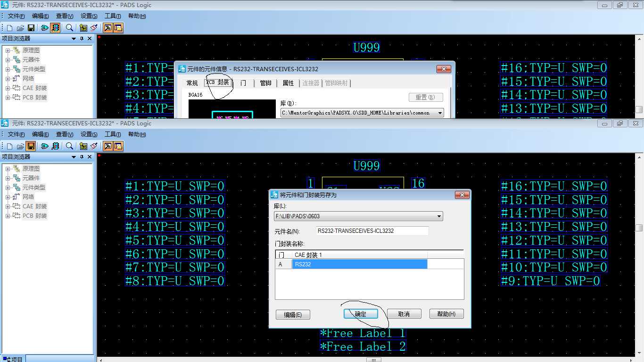Click the Zoom magnifier icon in upper window toolbar
This screenshot has width=644, height=362.
[69, 28]
